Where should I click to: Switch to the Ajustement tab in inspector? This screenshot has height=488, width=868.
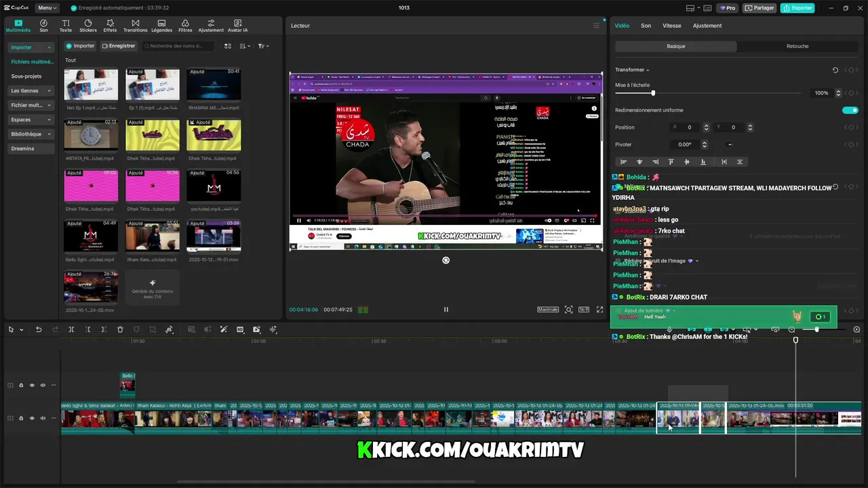(x=707, y=26)
